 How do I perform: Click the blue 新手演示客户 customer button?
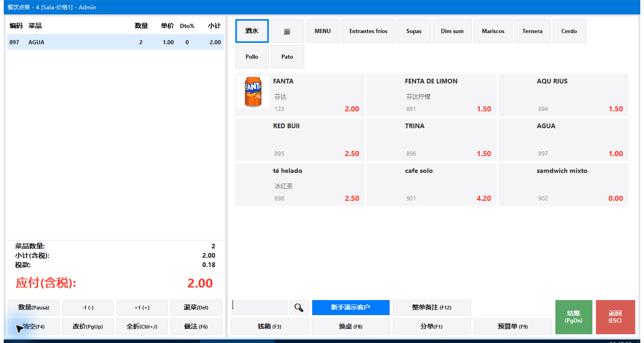(351, 308)
